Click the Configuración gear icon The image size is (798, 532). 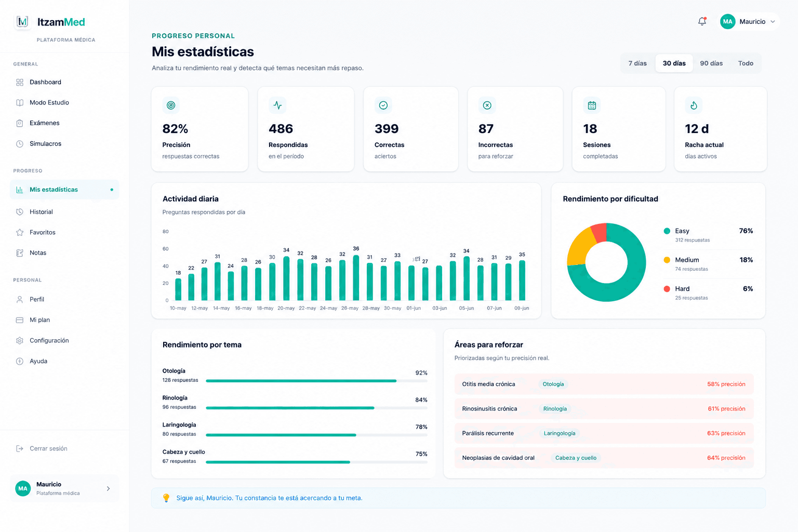point(20,341)
